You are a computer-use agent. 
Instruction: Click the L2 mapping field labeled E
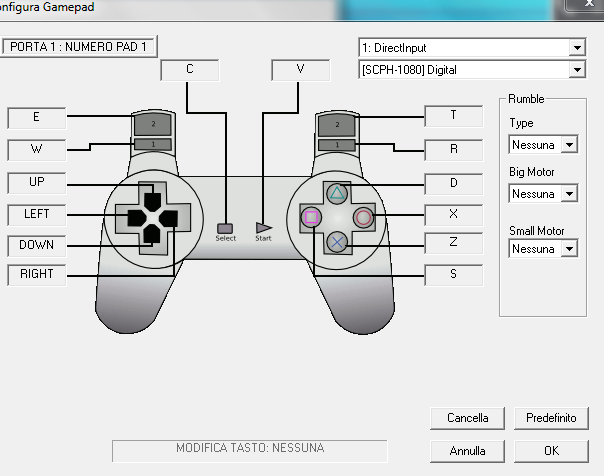tap(37, 117)
